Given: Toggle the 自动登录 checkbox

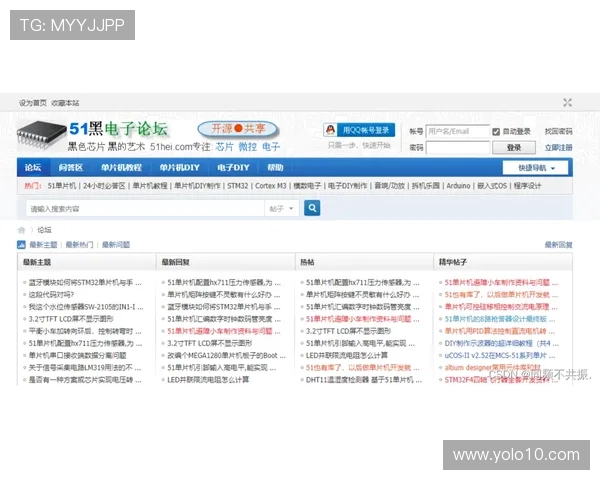Looking at the screenshot, I should pyautogui.click(x=496, y=132).
